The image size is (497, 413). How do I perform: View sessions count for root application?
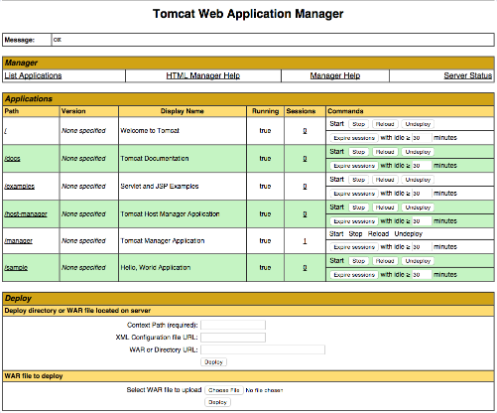click(305, 131)
